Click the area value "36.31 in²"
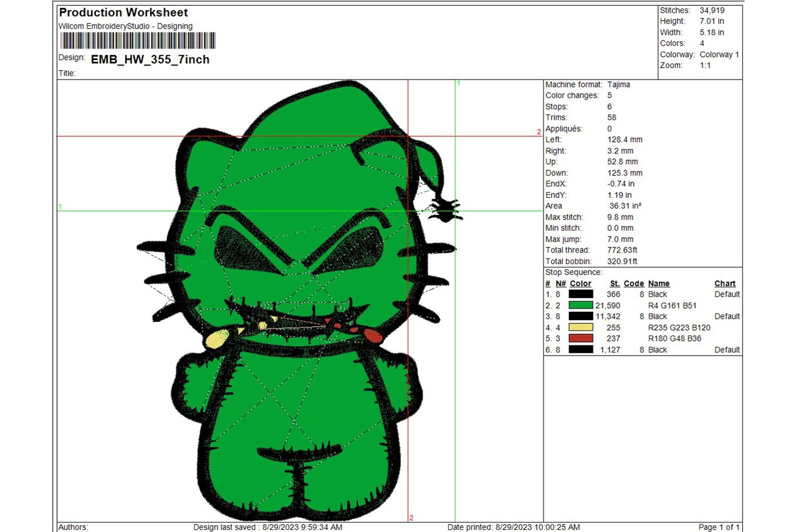Screen dimensions: 800x532 click(x=625, y=206)
